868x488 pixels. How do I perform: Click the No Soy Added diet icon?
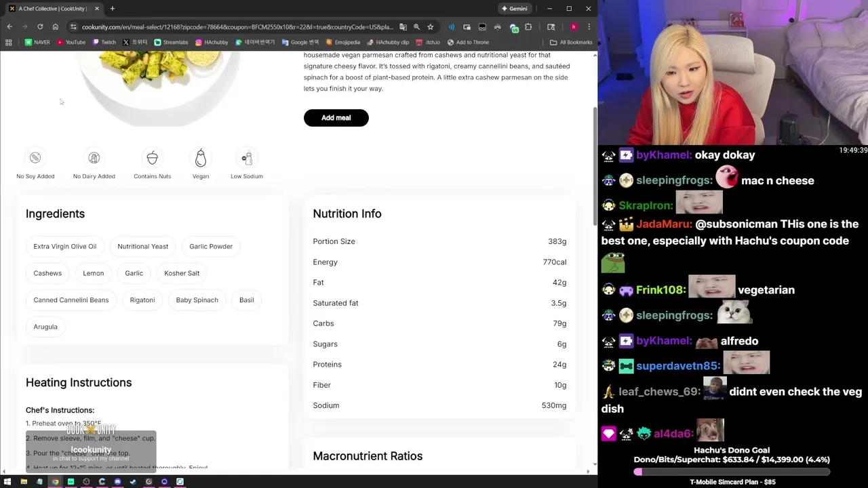pyautogui.click(x=35, y=158)
